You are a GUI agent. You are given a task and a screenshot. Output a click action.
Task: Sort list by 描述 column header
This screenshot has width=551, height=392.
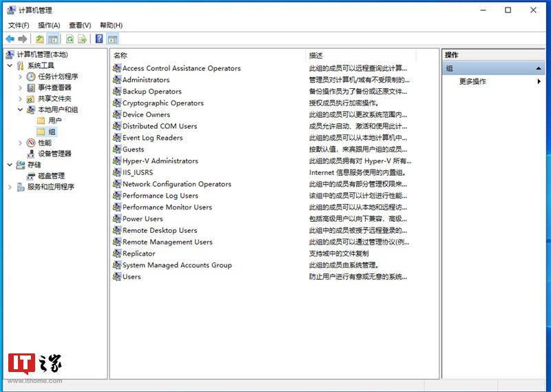pyautogui.click(x=361, y=55)
